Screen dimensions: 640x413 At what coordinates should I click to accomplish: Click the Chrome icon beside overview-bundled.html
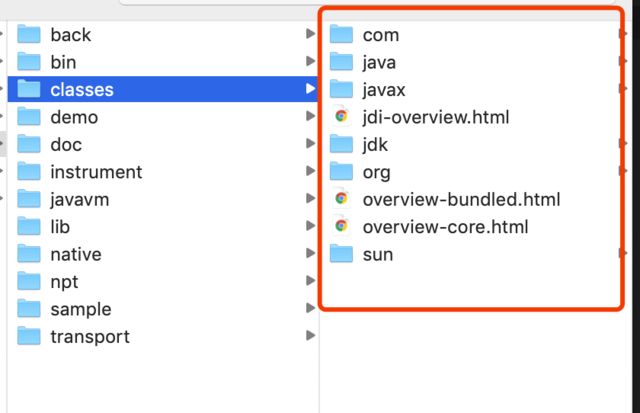point(341,199)
